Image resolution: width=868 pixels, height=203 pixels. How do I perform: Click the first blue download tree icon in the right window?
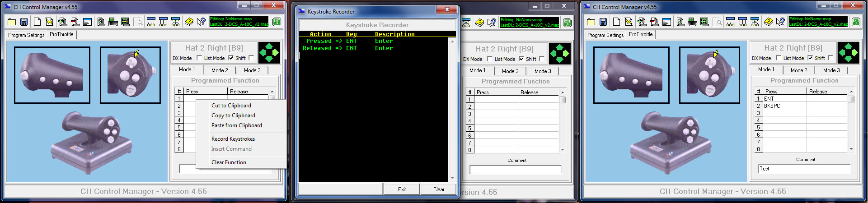pos(730,22)
